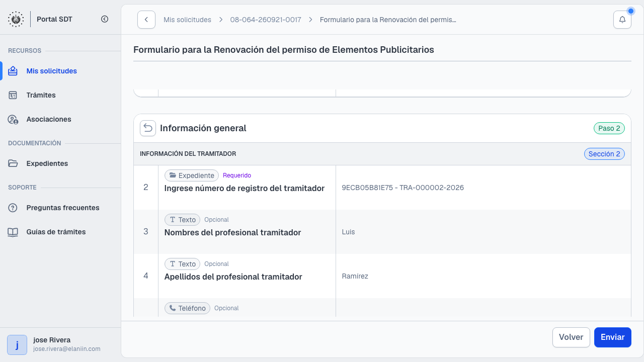Viewport: 644px width, 362px height.
Task: Click value 9ECB05B81E75 - TRA-000002-2026
Action: (403, 188)
